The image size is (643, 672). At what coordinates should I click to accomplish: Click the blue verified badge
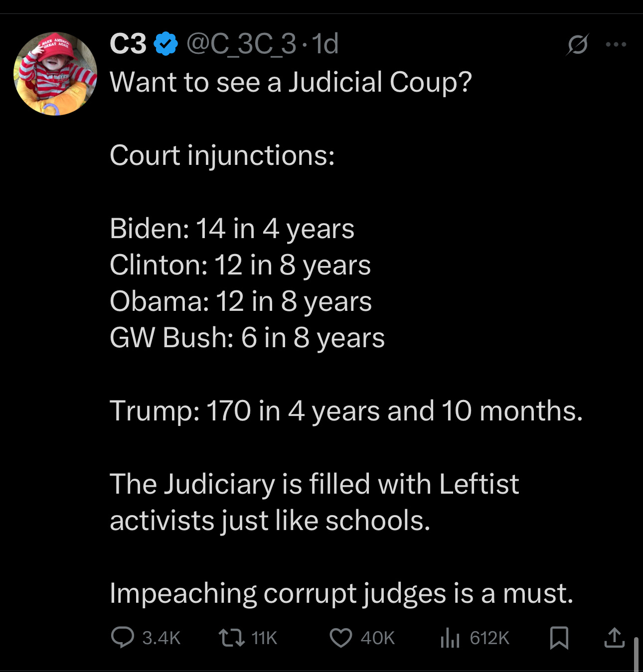166,44
